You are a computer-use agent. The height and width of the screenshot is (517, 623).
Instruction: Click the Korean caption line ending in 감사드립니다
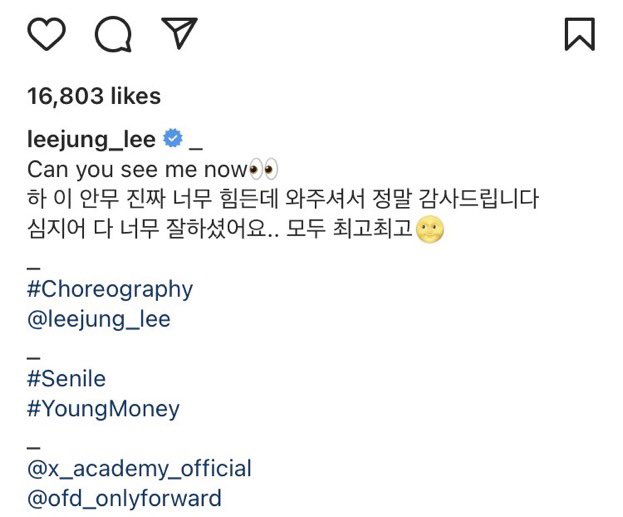tap(282, 199)
